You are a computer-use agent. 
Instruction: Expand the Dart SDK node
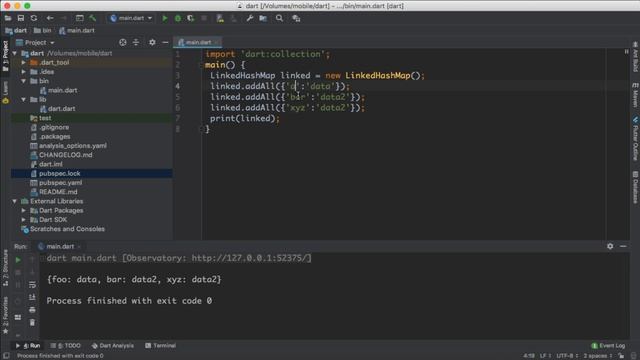(24, 220)
